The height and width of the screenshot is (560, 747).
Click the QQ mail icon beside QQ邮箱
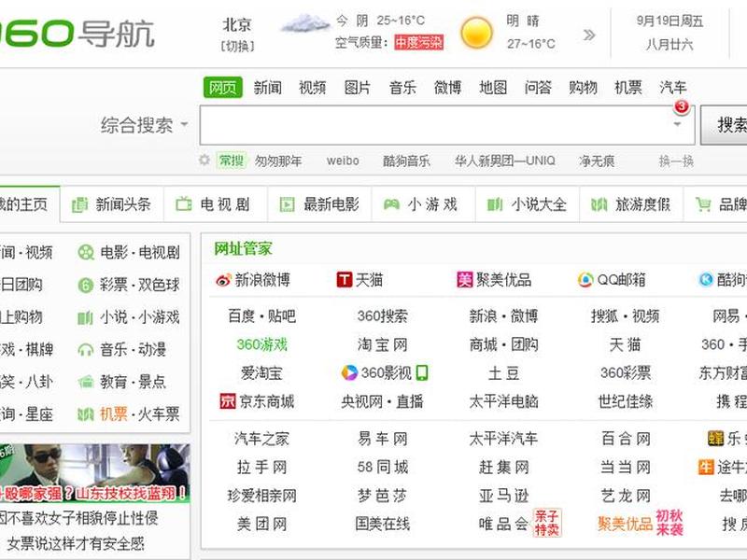pyautogui.click(x=585, y=279)
